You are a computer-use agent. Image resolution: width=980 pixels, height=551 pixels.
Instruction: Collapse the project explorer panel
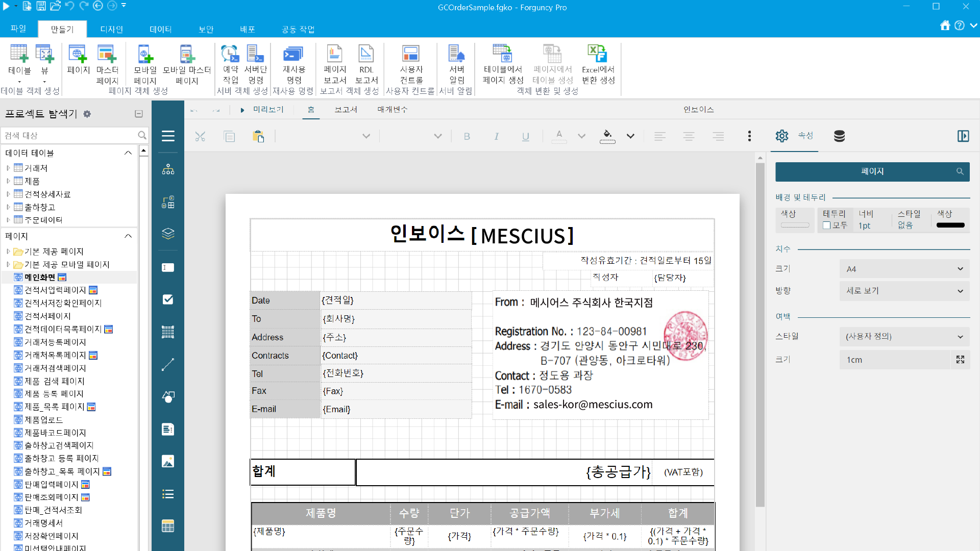click(x=139, y=114)
